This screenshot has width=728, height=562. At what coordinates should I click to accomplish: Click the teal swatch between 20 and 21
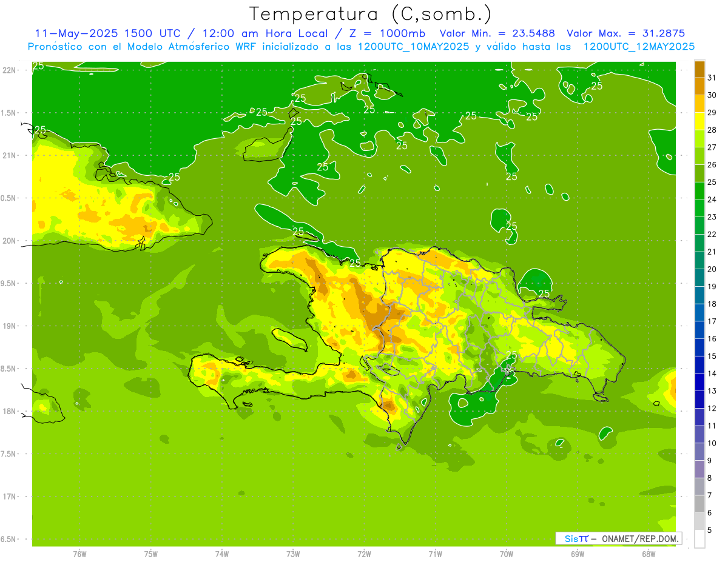point(699,261)
